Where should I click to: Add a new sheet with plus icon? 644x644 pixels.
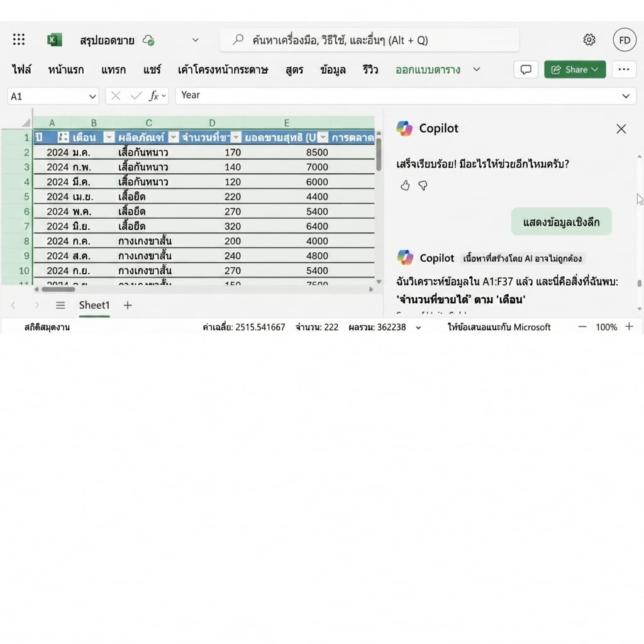point(128,305)
